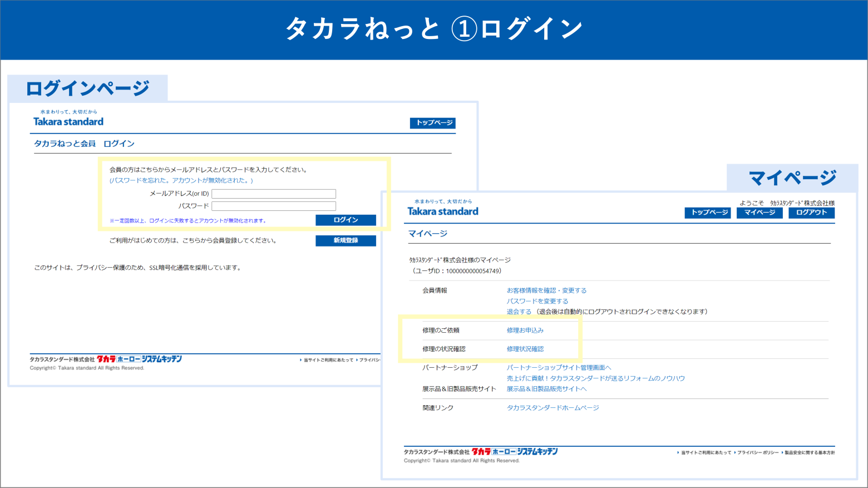Click the マイページ button in the header
Screen dimensions: 868x488
pyautogui.click(x=759, y=213)
